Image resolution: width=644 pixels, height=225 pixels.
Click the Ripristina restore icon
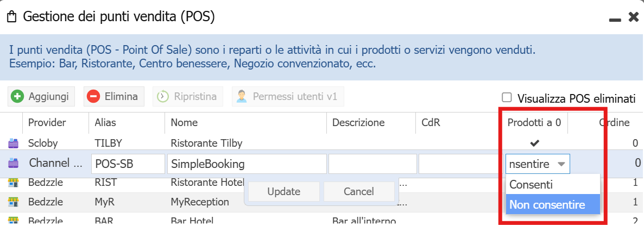[x=162, y=97]
